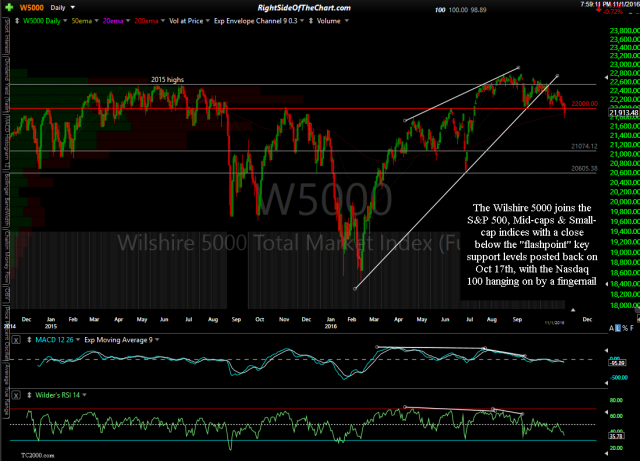Toggle the L logarithmic scale button
The width and height of the screenshot is (640, 461).
(618, 328)
